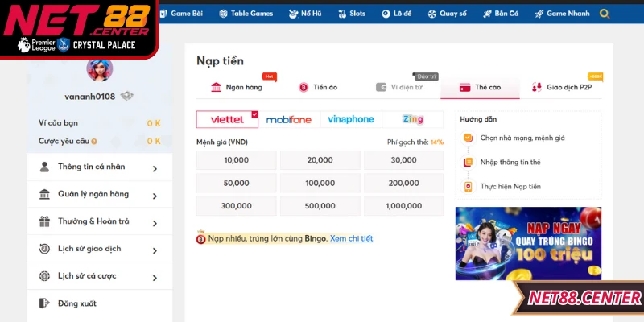This screenshot has height=322, width=644.
Task: Click the coin icon beside Tiền ảo
Action: [x=303, y=87]
